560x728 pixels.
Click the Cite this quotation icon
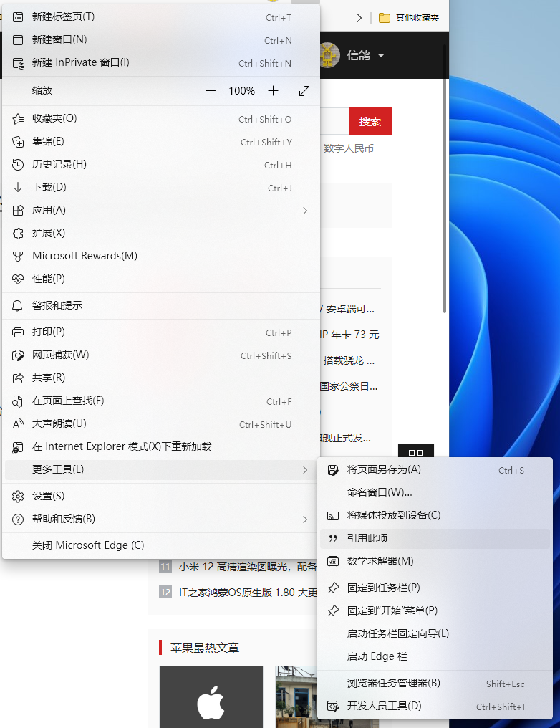(333, 539)
